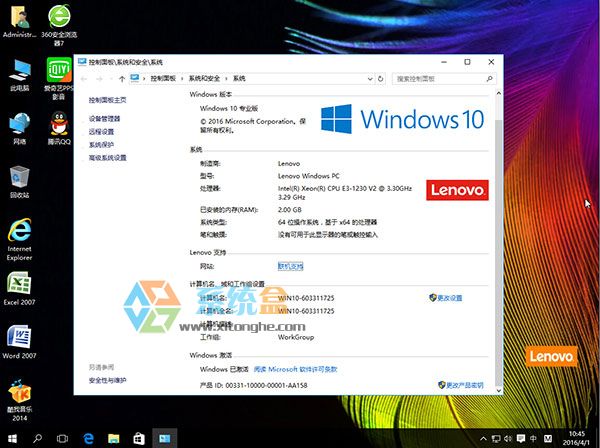Show hidden tray icons chevron
The image size is (600, 448).
[483, 439]
